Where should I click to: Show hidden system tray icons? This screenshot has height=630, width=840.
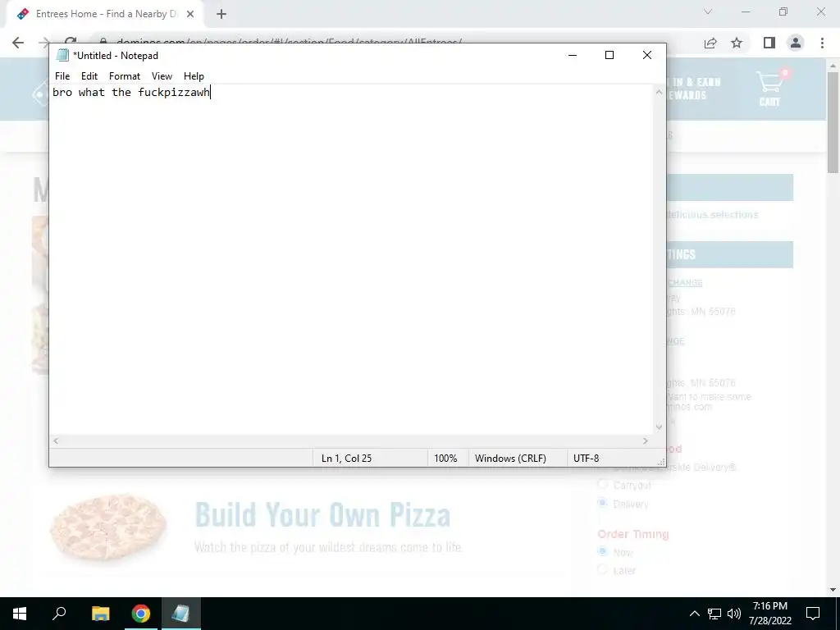tap(694, 614)
